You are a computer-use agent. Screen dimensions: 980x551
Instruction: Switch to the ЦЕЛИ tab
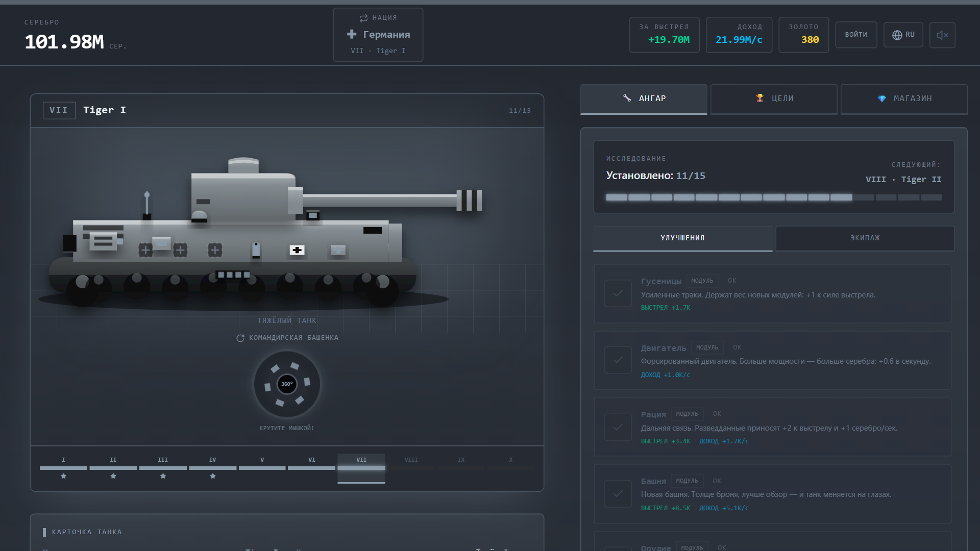774,98
